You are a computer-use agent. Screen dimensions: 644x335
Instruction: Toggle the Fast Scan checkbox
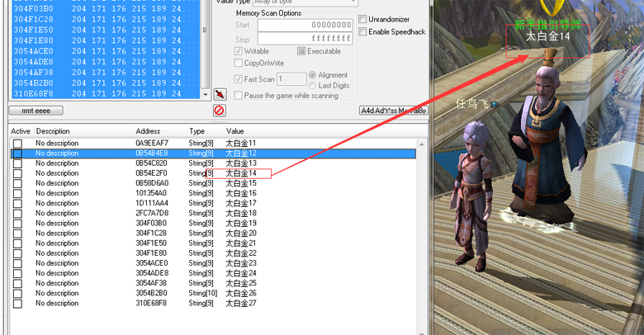(239, 79)
